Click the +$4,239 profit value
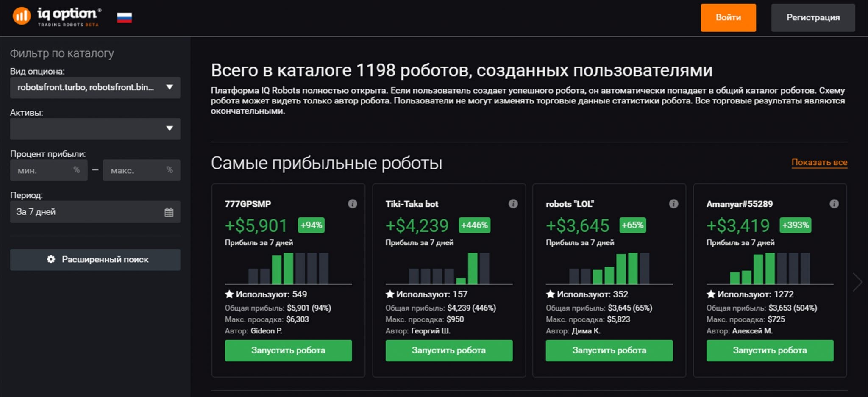The height and width of the screenshot is (397, 868). click(417, 226)
